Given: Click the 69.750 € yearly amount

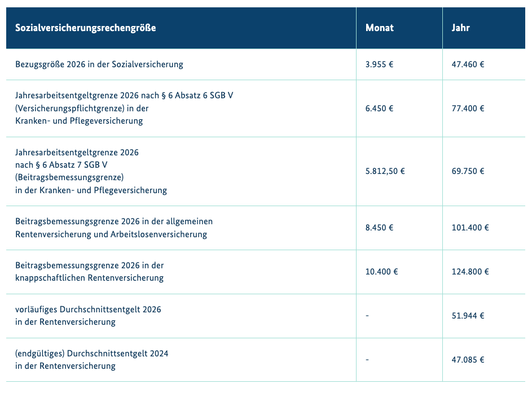Looking at the screenshot, I should (x=468, y=171).
